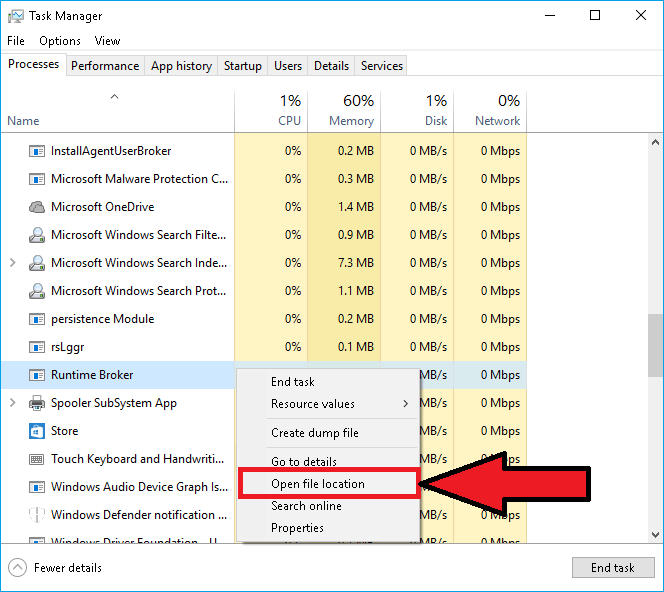
Task: Click the Spooler SubSystem App printer icon
Action: (37, 403)
